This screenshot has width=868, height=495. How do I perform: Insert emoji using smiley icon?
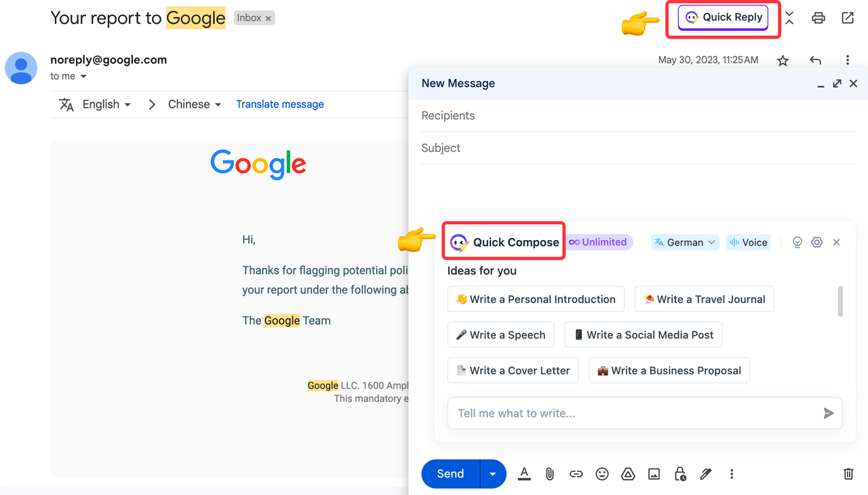601,474
